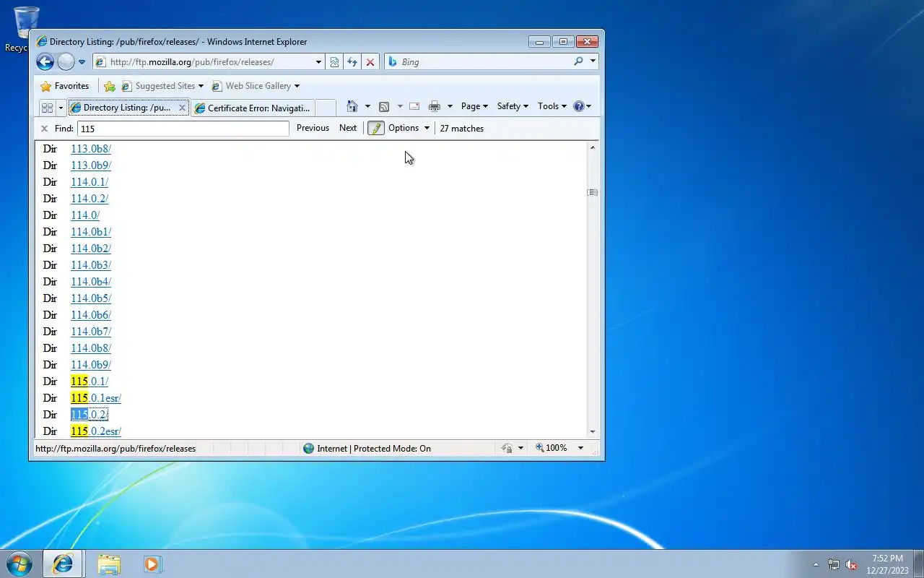Viewport: 924px width, 578px height.
Task: Expand the Print dropdown arrow
Action: (x=450, y=106)
